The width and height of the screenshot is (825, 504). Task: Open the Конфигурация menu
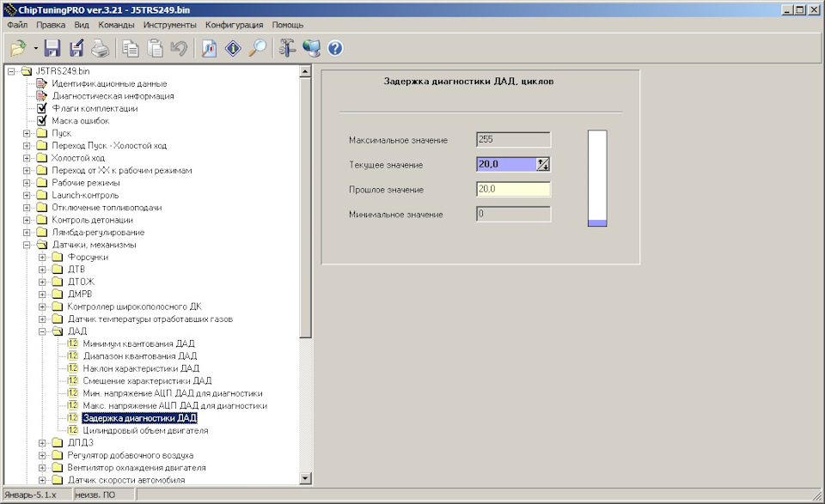click(234, 25)
